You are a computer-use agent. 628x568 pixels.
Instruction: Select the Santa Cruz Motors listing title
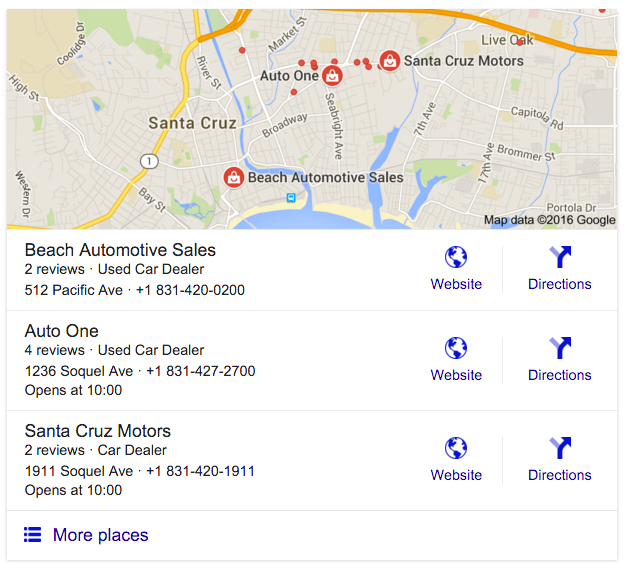click(x=98, y=431)
